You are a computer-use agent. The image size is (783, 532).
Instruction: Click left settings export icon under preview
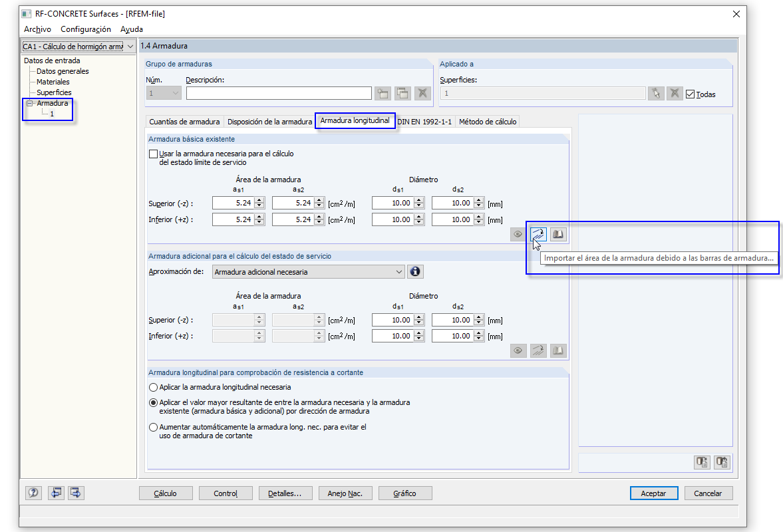tap(702, 462)
